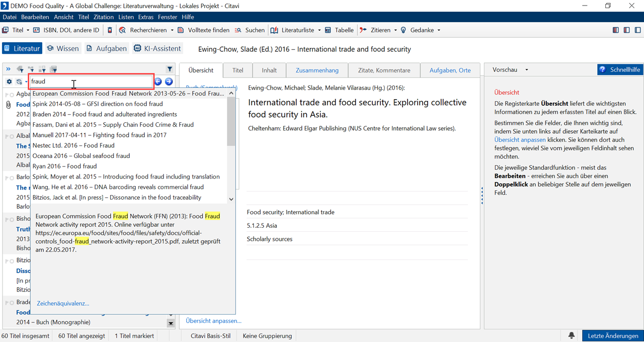
Task: Toggle the Schnellhilfe quick help panel
Action: click(x=620, y=70)
